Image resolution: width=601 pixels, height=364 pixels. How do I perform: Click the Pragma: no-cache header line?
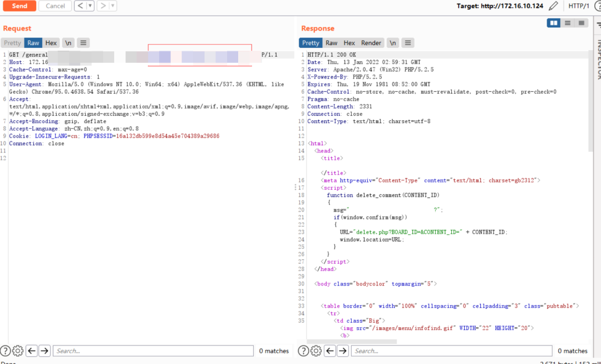pos(333,99)
